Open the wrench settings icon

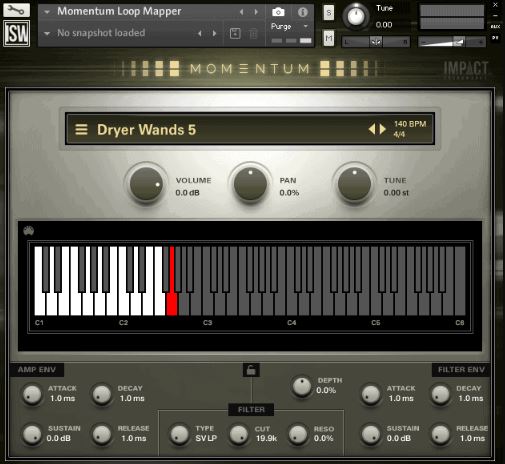16,10
